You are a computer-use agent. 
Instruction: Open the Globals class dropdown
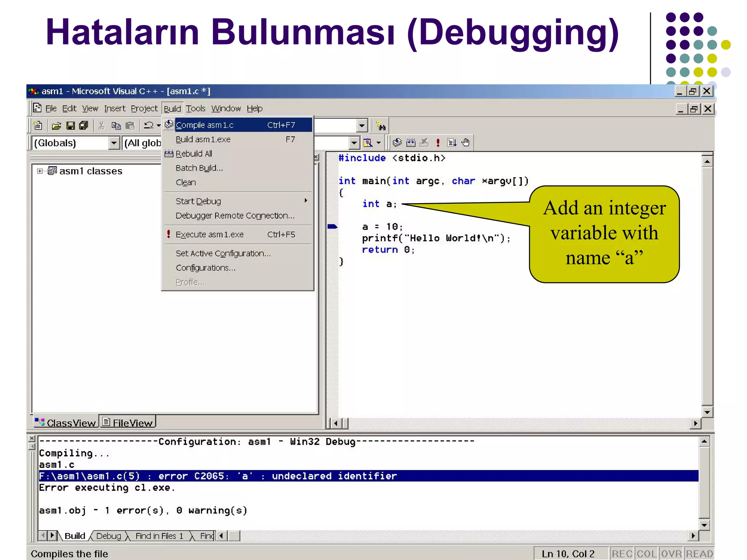tap(114, 143)
